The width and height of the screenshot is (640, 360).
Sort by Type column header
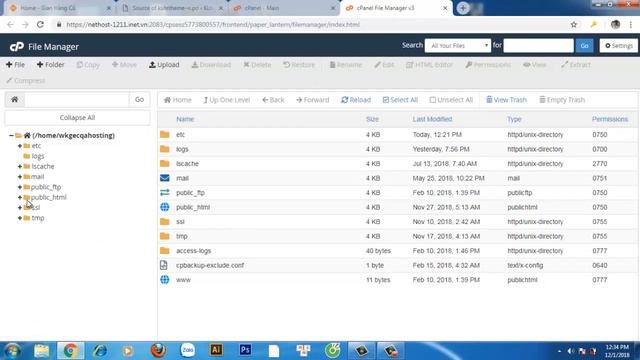click(514, 119)
